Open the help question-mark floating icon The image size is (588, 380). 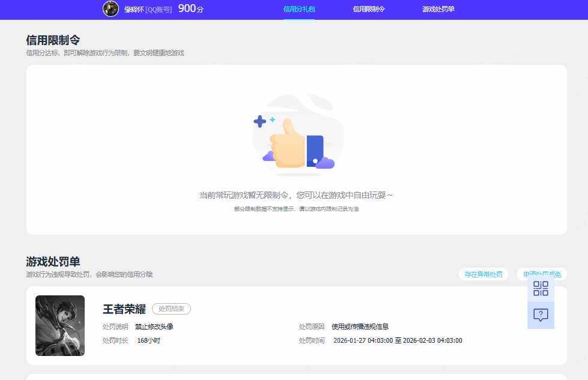coord(541,315)
